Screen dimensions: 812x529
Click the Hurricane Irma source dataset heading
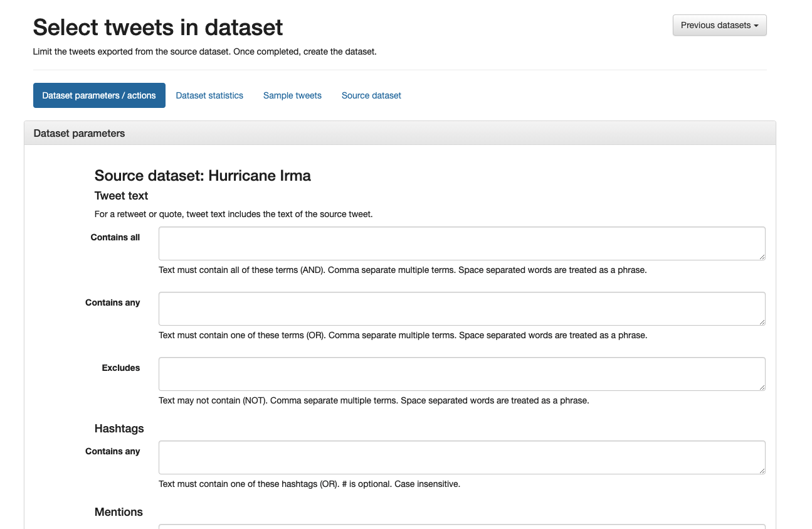click(x=202, y=176)
